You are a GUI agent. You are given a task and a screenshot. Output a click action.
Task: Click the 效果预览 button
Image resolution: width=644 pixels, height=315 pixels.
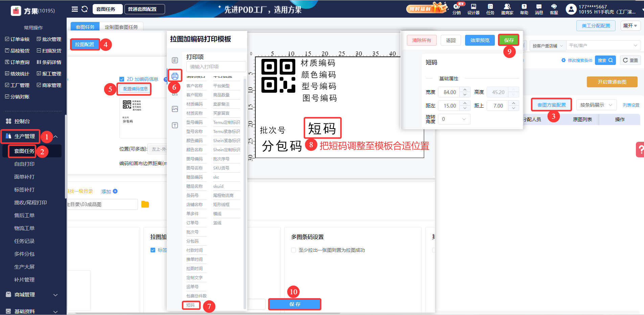(x=480, y=40)
